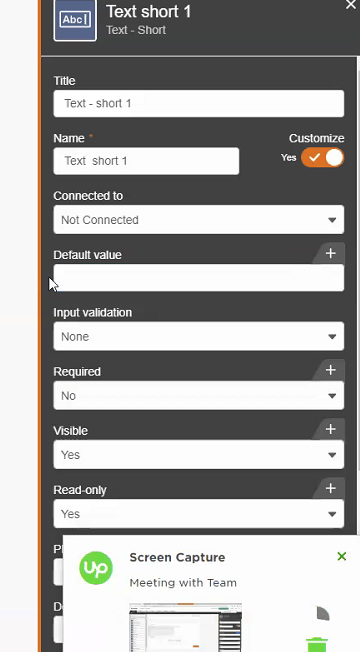This screenshot has width=360, height=652.
Task: Open the screen capture thumbnail preview
Action: (x=185, y=627)
